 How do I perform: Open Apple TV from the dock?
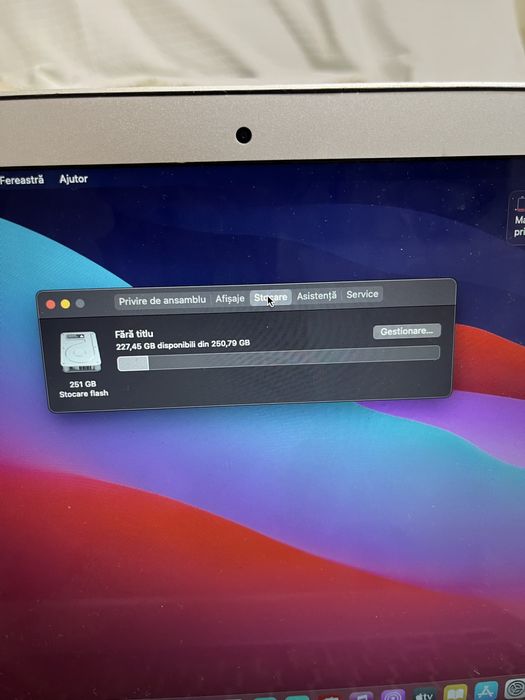(425, 694)
